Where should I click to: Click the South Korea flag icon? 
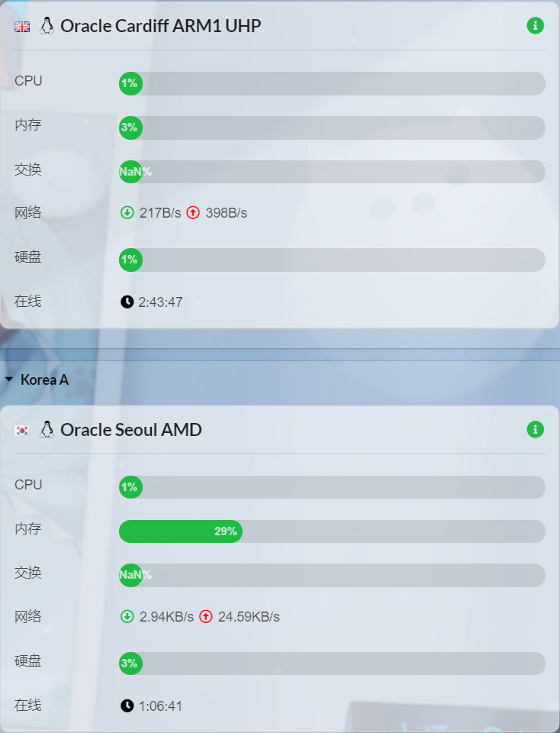22,430
